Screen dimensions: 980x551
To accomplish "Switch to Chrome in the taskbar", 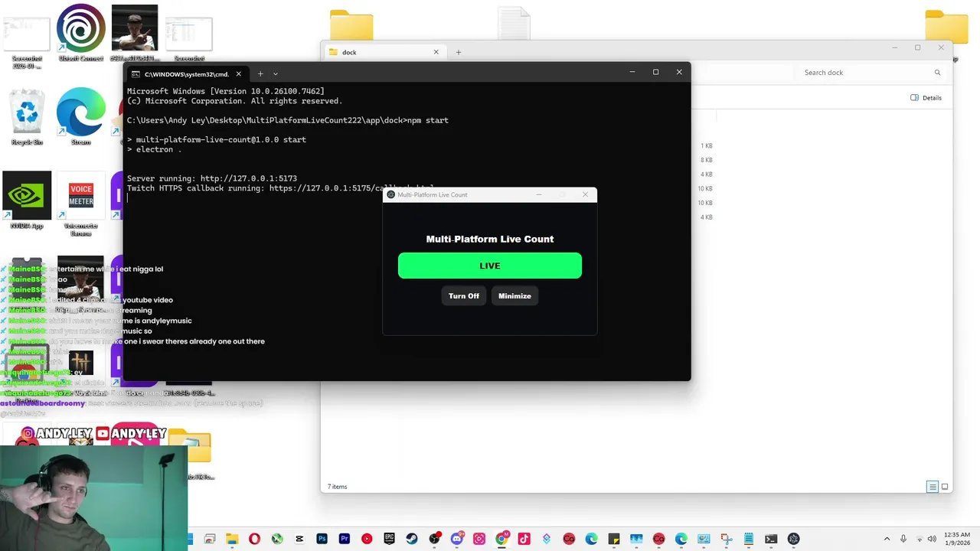I will (501, 539).
